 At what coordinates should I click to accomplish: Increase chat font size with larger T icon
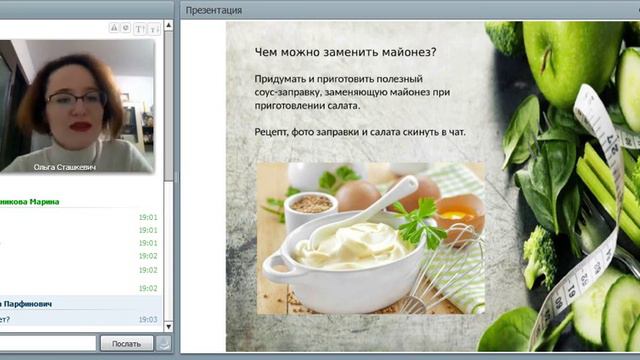(140, 29)
